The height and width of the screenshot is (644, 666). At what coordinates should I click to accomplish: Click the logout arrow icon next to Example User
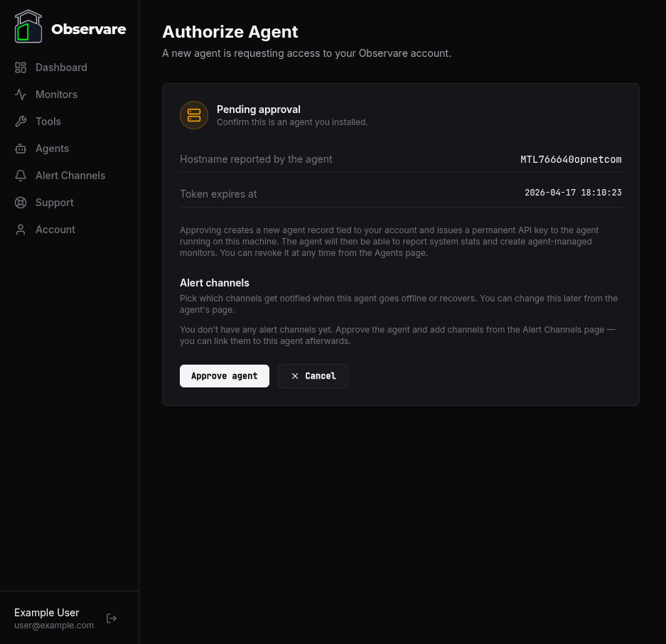coord(112,618)
